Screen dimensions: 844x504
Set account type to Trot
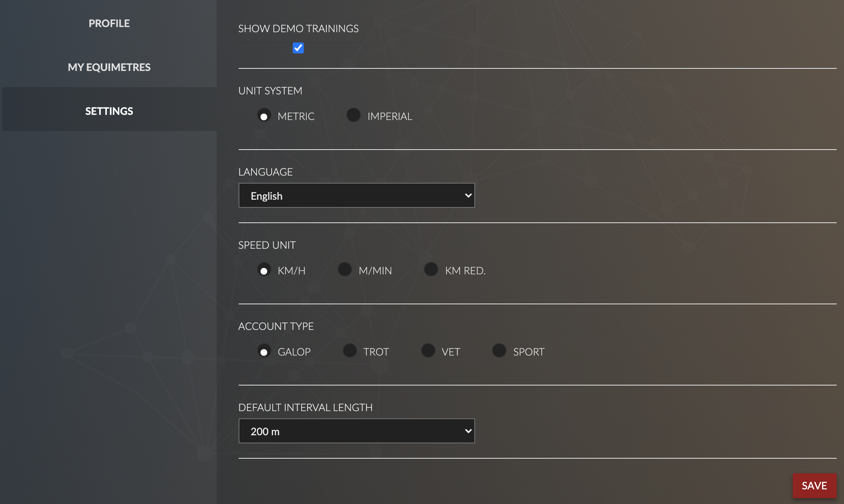[x=350, y=351]
